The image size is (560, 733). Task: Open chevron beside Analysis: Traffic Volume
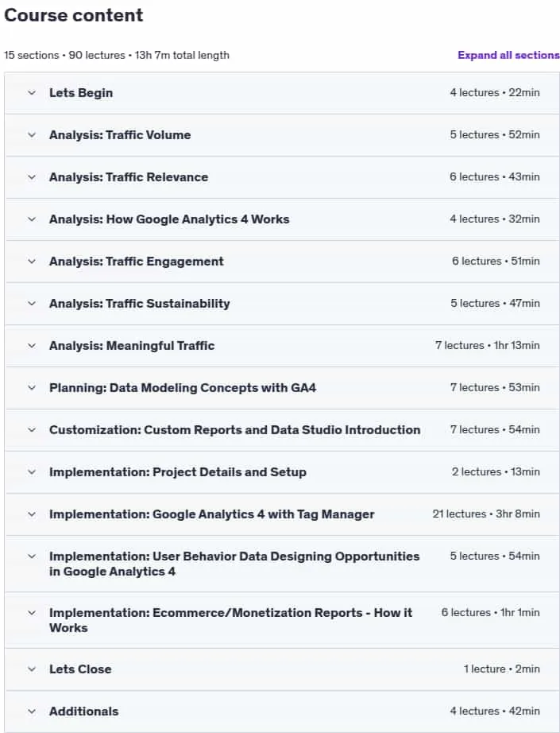click(32, 135)
